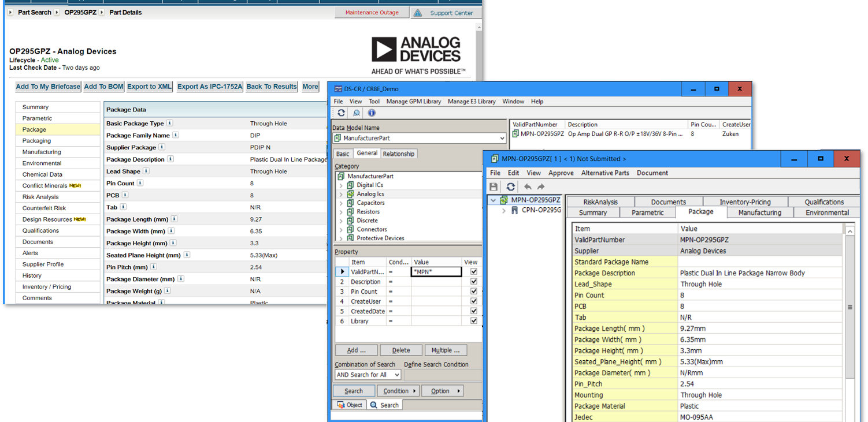This screenshot has width=868, height=422.
Task: Click info icon beside Package Diameter (mm)
Action: pyautogui.click(x=181, y=279)
